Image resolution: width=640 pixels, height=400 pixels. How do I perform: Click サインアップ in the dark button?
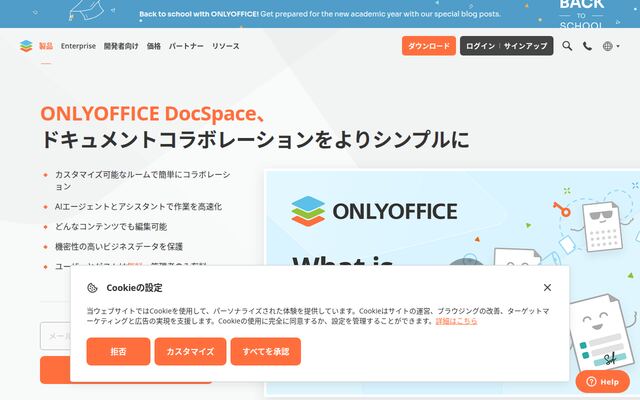point(526,46)
